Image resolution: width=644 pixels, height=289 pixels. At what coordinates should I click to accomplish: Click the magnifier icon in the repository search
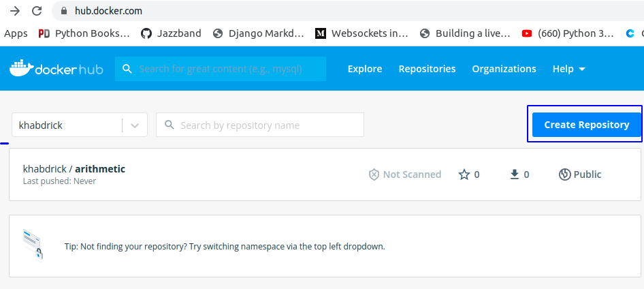170,125
